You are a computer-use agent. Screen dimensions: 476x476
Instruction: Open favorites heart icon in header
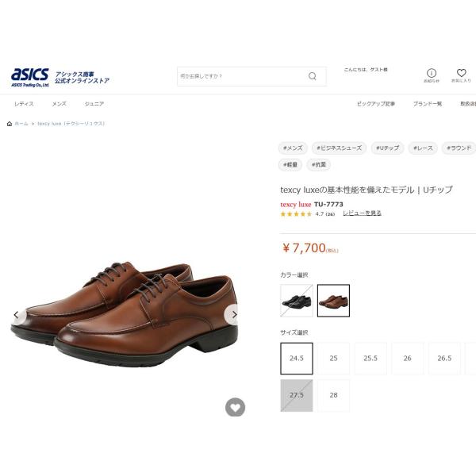(x=462, y=72)
